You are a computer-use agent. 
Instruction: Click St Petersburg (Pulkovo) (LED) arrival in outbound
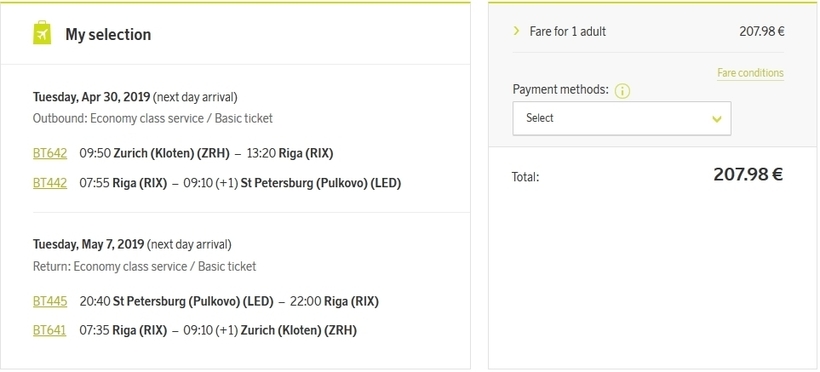(x=321, y=183)
